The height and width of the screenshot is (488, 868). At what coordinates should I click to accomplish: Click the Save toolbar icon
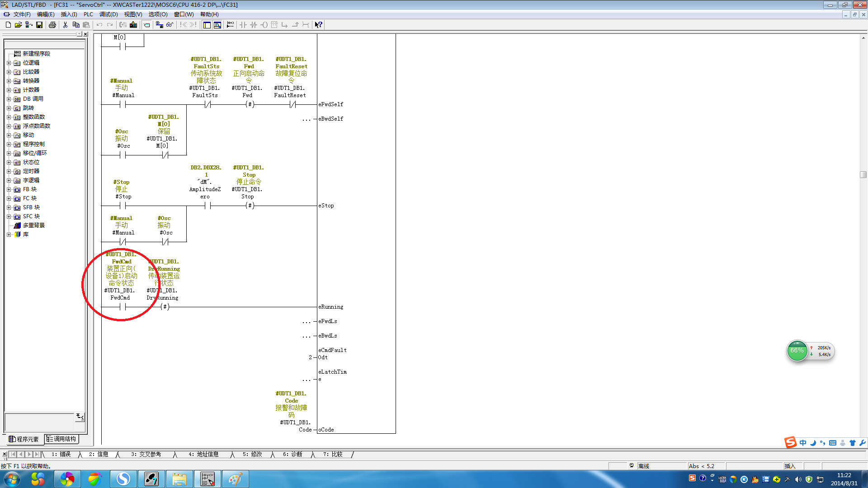pyautogui.click(x=39, y=25)
